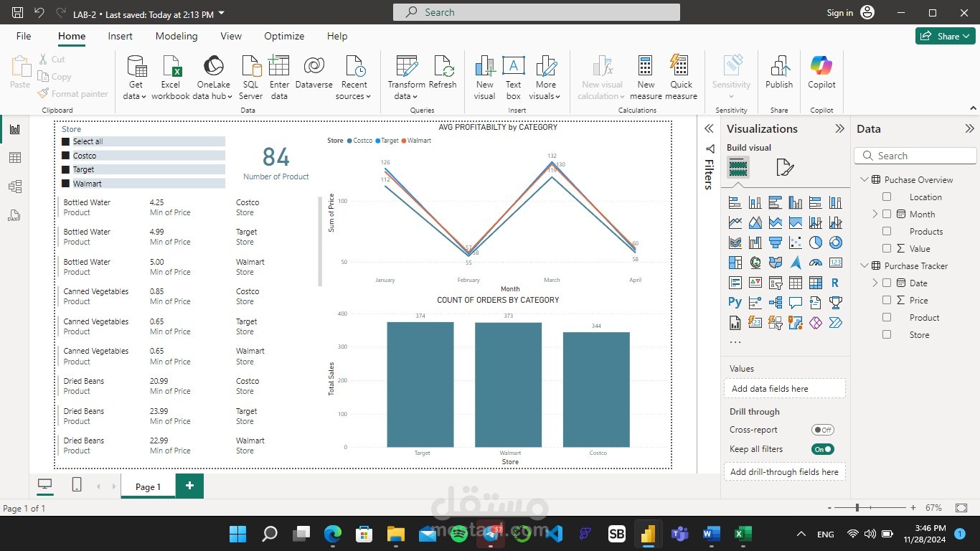Insert a New visual
980x551 pixels.
[485, 77]
